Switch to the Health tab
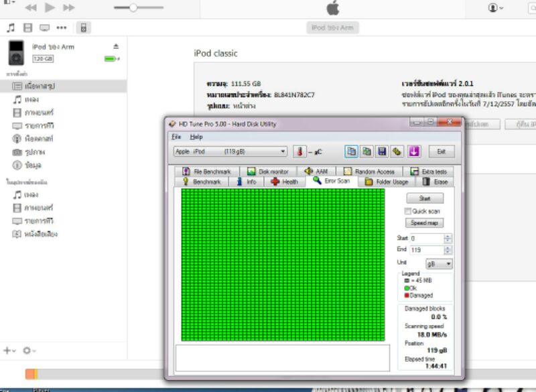This screenshot has height=392, width=536. (x=285, y=182)
